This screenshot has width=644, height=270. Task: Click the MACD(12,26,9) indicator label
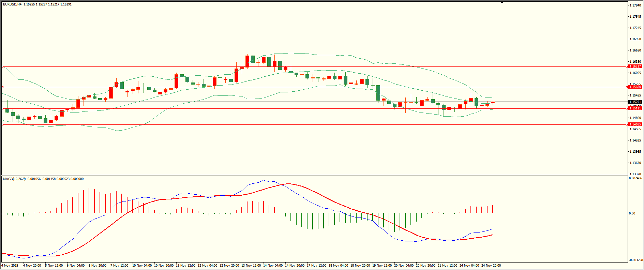click(x=14, y=179)
